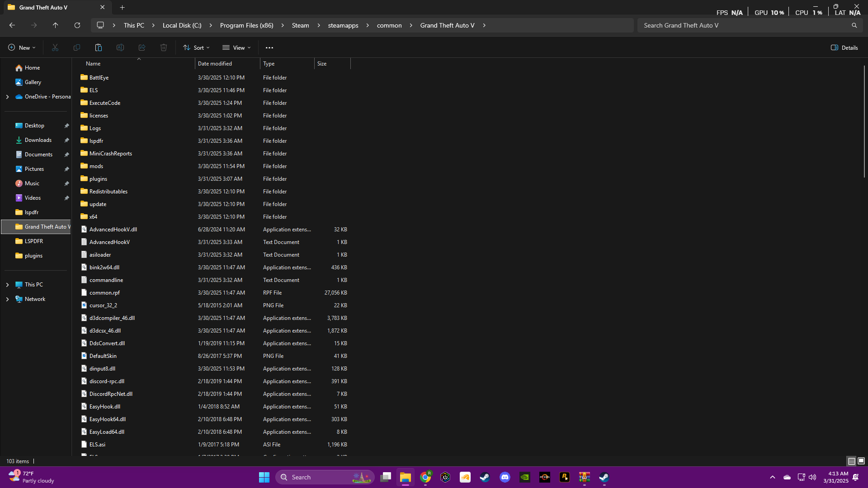This screenshot has height=488, width=868.
Task: Toggle the Details pane button
Action: pyautogui.click(x=844, y=47)
